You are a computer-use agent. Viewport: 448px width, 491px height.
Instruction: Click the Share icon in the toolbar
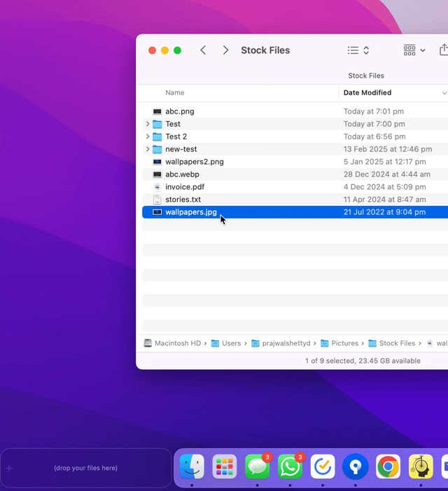click(444, 50)
